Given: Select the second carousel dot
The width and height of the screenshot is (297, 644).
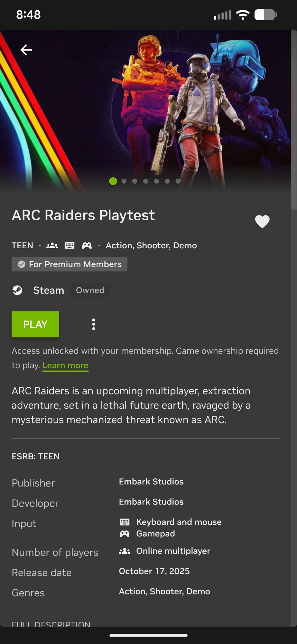Looking at the screenshot, I should click(x=124, y=181).
